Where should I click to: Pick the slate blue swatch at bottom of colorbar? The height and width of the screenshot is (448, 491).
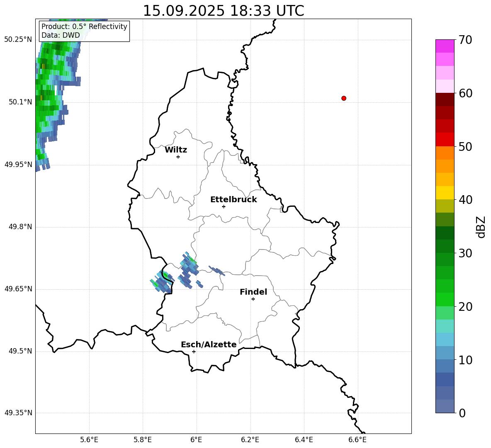(x=445, y=406)
